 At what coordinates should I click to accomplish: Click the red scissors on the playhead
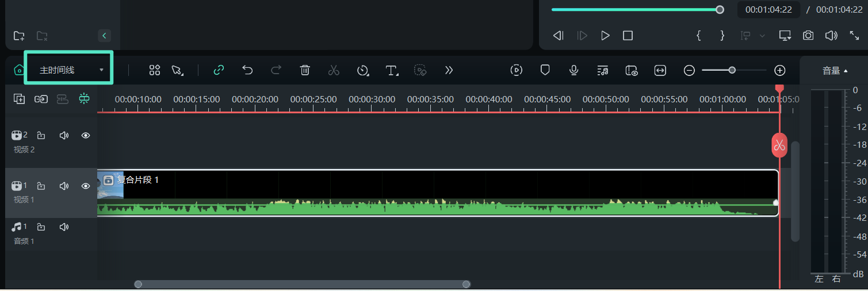click(779, 145)
